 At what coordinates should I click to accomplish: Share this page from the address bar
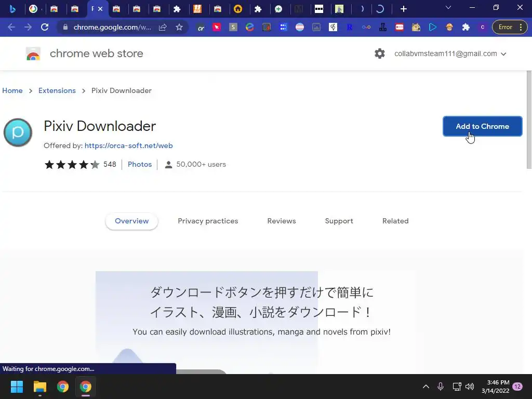[163, 27]
